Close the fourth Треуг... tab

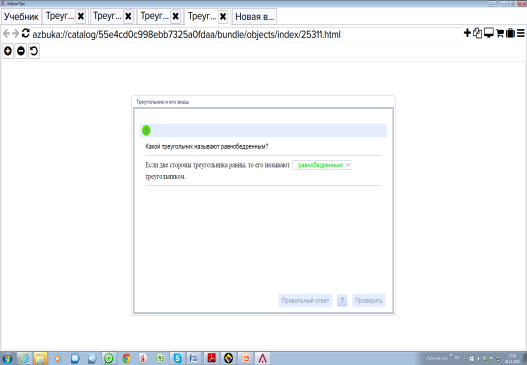click(223, 16)
